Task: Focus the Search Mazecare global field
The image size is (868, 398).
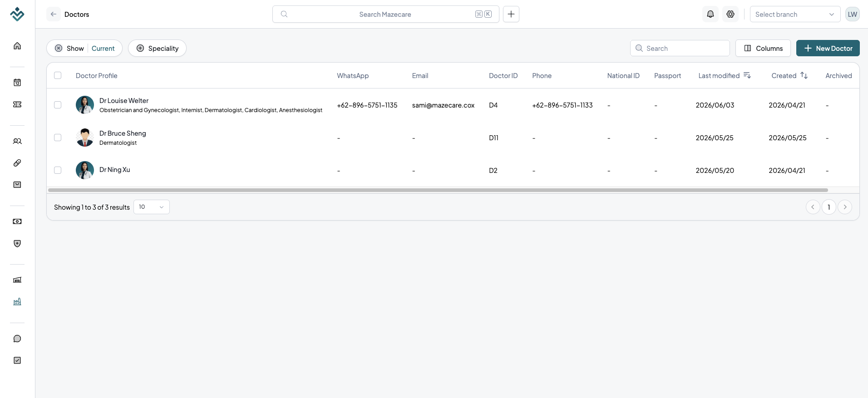Action: [x=386, y=14]
